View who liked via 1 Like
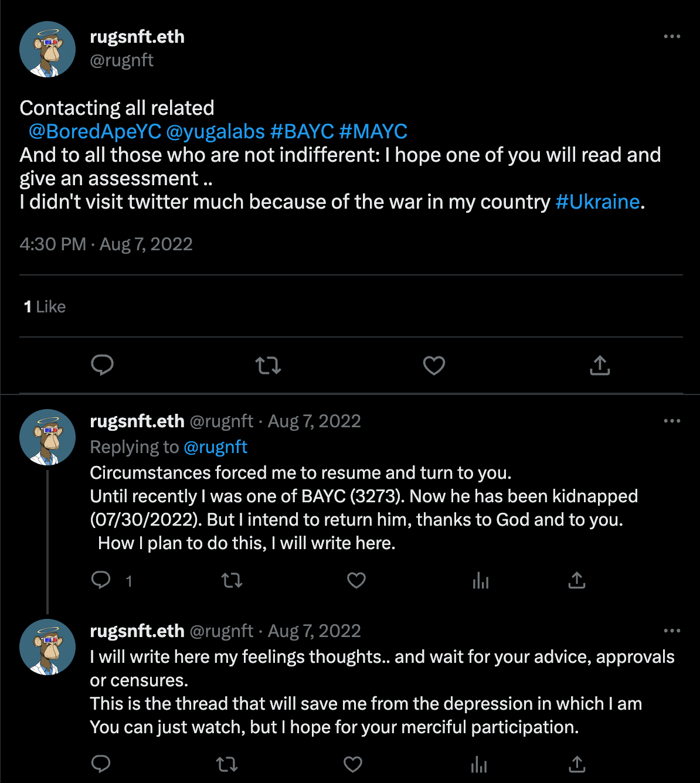 pyautogui.click(x=45, y=307)
